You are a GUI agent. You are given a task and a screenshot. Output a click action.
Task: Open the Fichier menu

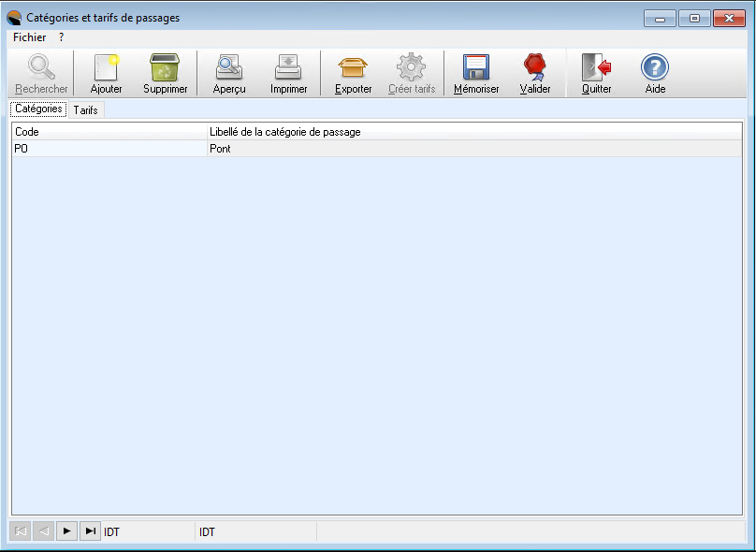(x=29, y=37)
